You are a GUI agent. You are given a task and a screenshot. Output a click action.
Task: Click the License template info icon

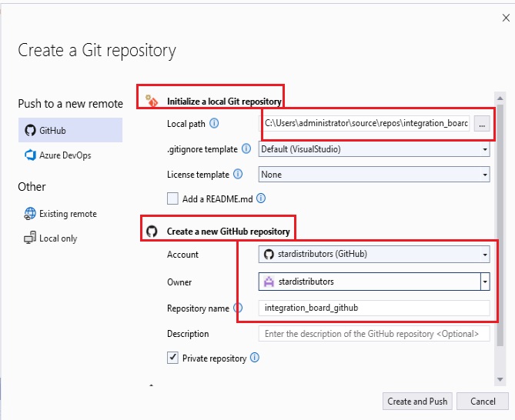click(238, 174)
